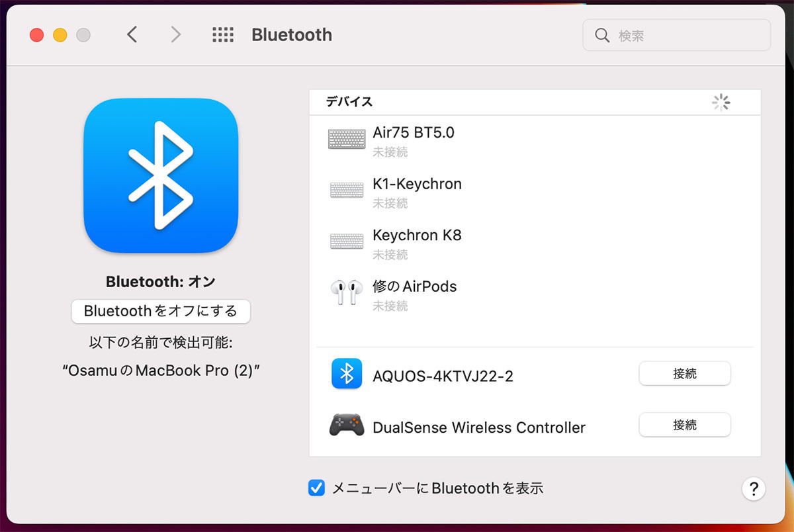Select the Air75 BT5.0 keyboard icon
This screenshot has height=532, width=794.
347,139
